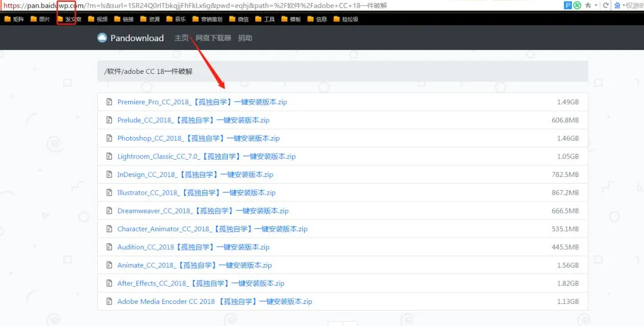Viewport: 644px width, 326px height.
Task: Click file icon beside Adobe Media Encoder zip
Action: point(109,302)
